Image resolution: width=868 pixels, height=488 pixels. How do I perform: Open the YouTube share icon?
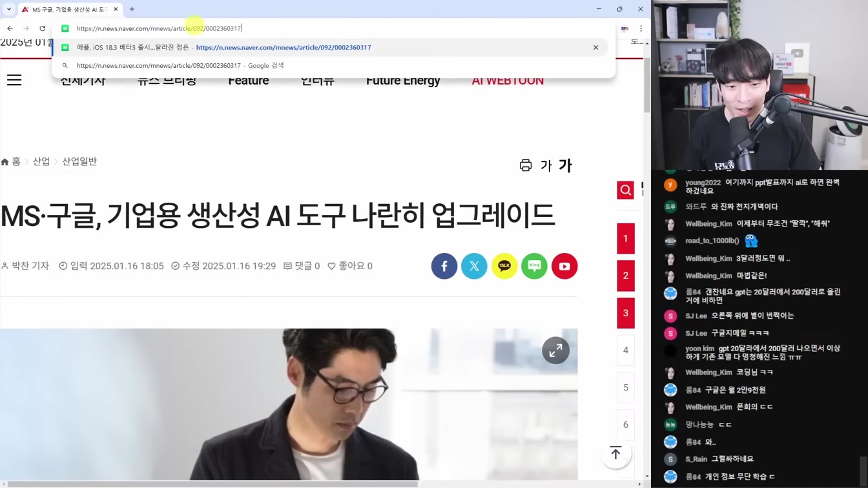tap(564, 266)
